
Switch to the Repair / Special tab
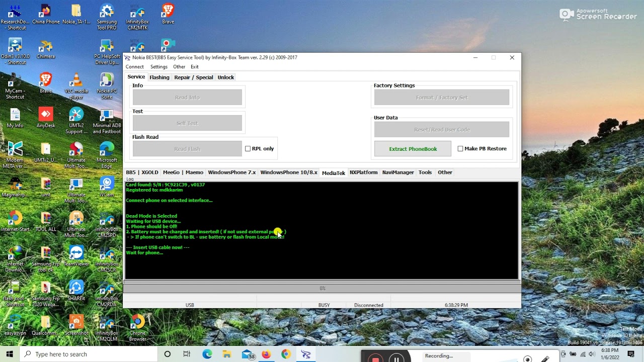(x=194, y=77)
